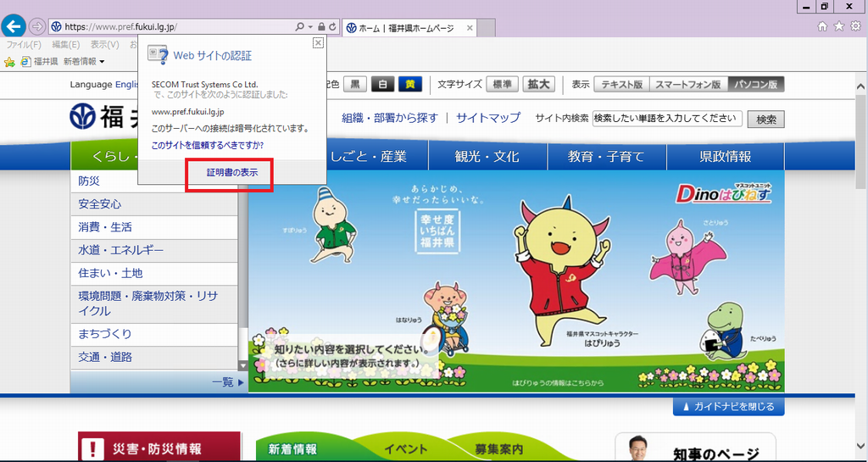Viewport: 868px width, 462px height.
Task: Click the browser Forward arrow button
Action: point(36,26)
